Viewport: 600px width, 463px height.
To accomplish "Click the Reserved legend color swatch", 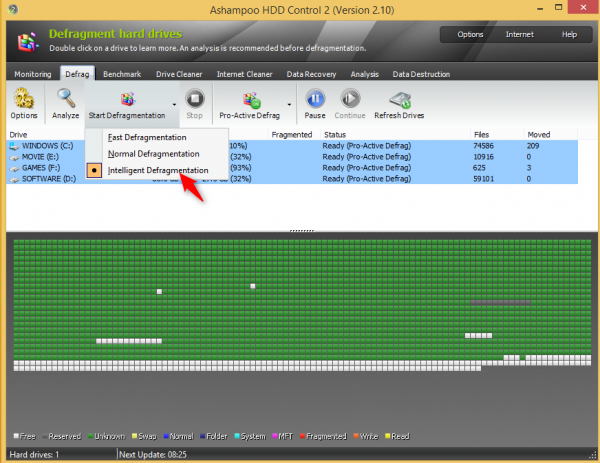I will (x=45, y=436).
